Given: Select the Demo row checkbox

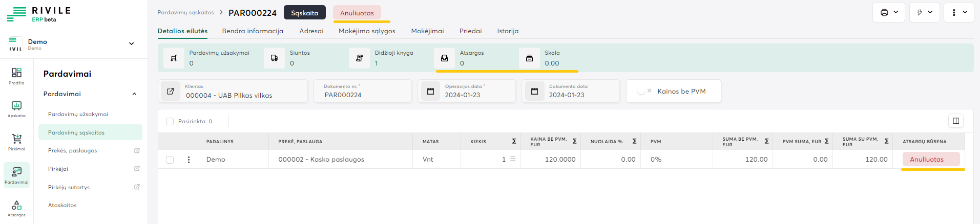Looking at the screenshot, I should [170, 160].
